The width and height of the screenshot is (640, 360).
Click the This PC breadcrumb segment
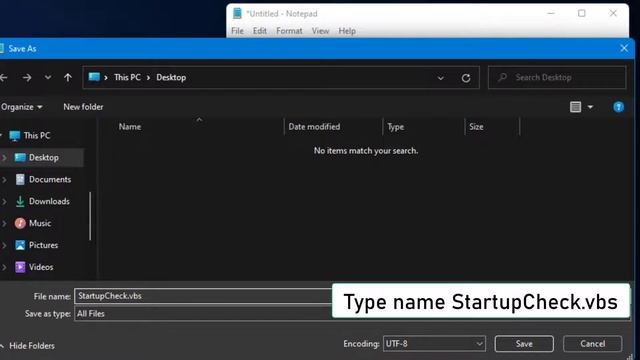tap(127, 78)
